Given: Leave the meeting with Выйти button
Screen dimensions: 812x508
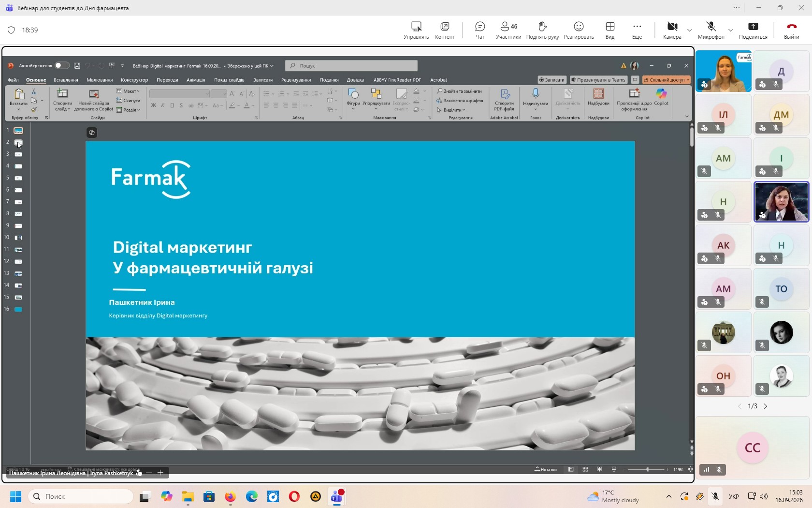Looking at the screenshot, I should coord(792,30).
